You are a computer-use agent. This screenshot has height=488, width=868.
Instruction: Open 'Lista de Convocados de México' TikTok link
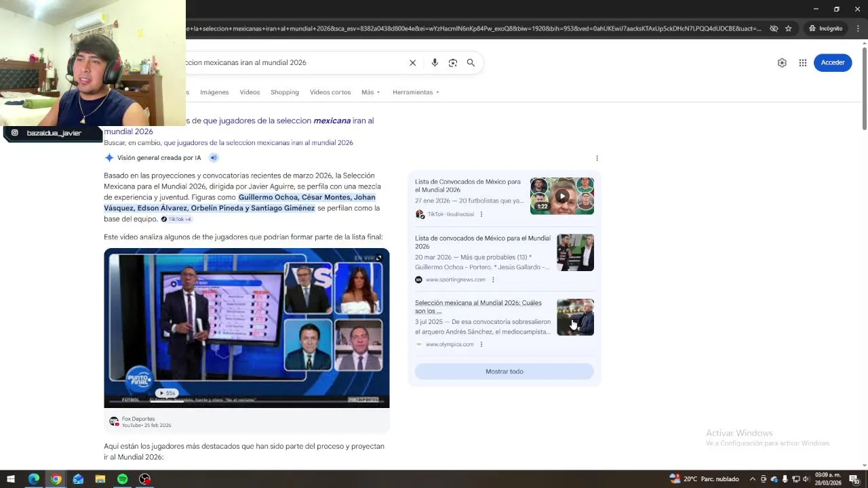[468, 186]
